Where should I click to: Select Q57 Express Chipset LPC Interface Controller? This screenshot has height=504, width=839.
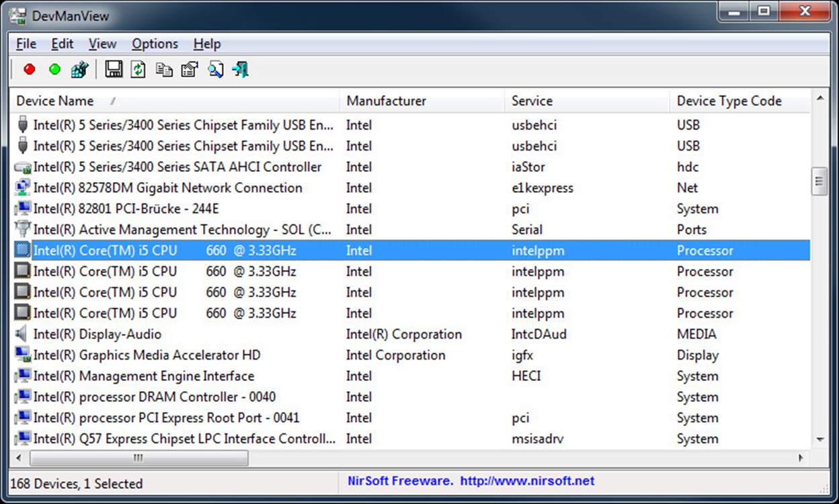tap(410, 438)
